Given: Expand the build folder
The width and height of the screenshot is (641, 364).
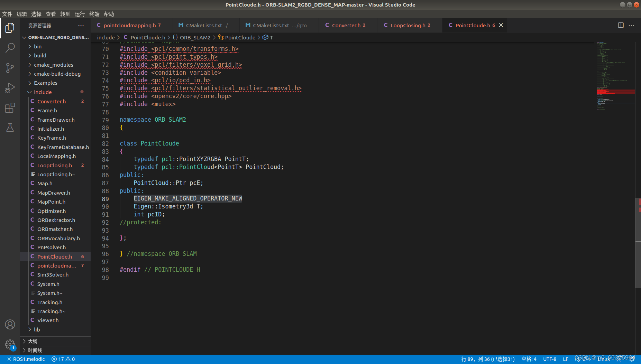Looking at the screenshot, I should click(x=55, y=56).
